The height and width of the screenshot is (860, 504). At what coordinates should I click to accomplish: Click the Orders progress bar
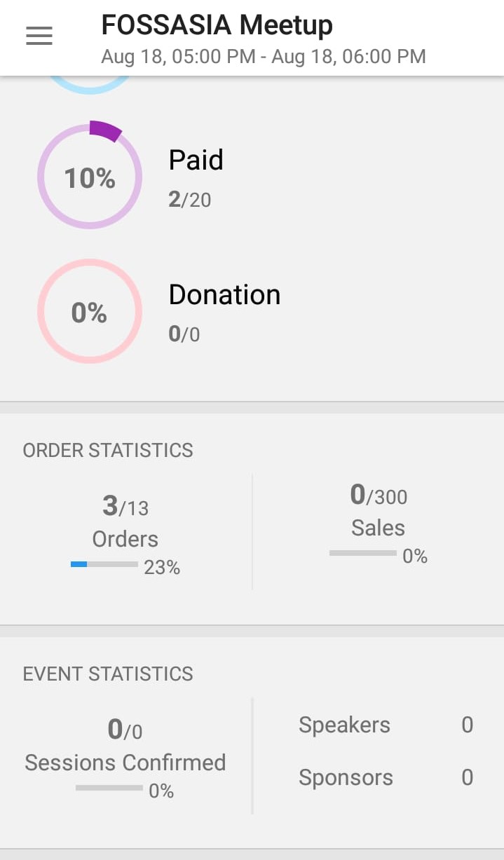104,564
